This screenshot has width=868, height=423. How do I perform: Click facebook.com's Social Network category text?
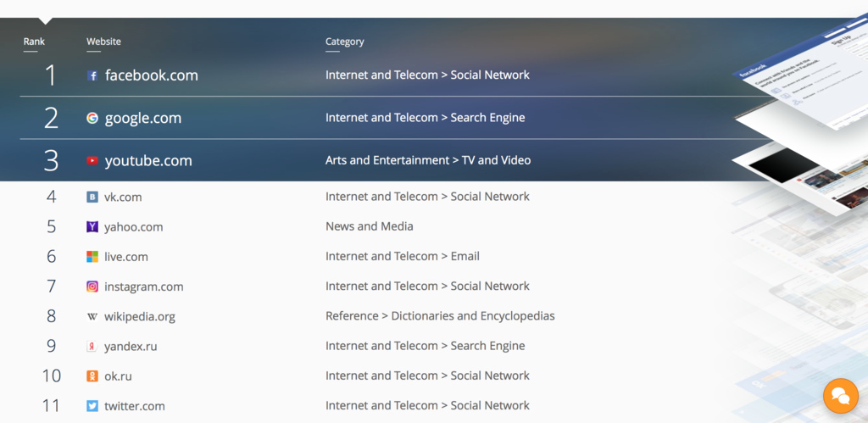point(427,75)
